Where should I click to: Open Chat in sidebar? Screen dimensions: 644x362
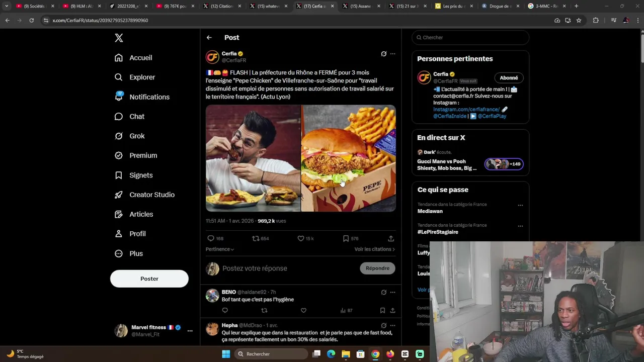coord(129,117)
